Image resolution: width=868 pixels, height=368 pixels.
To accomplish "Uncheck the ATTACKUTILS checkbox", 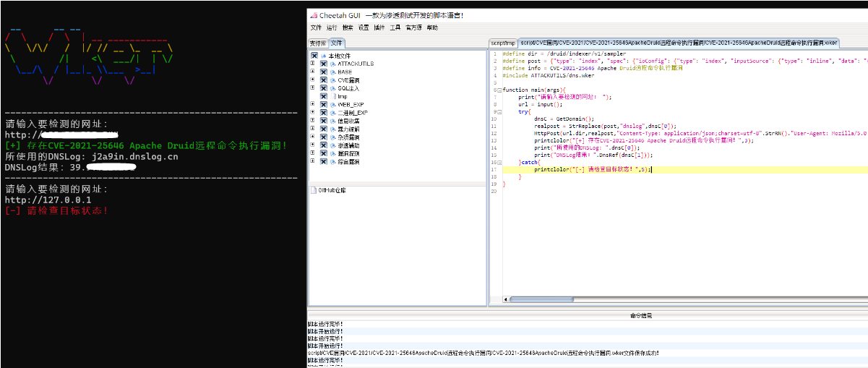I will point(324,64).
